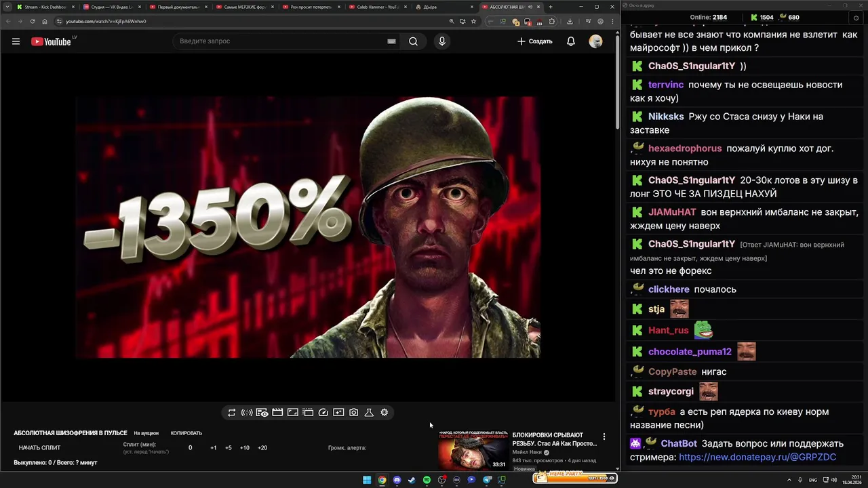Take a screenshot with camera icon
Screen dimensions: 868x488
(x=354, y=412)
